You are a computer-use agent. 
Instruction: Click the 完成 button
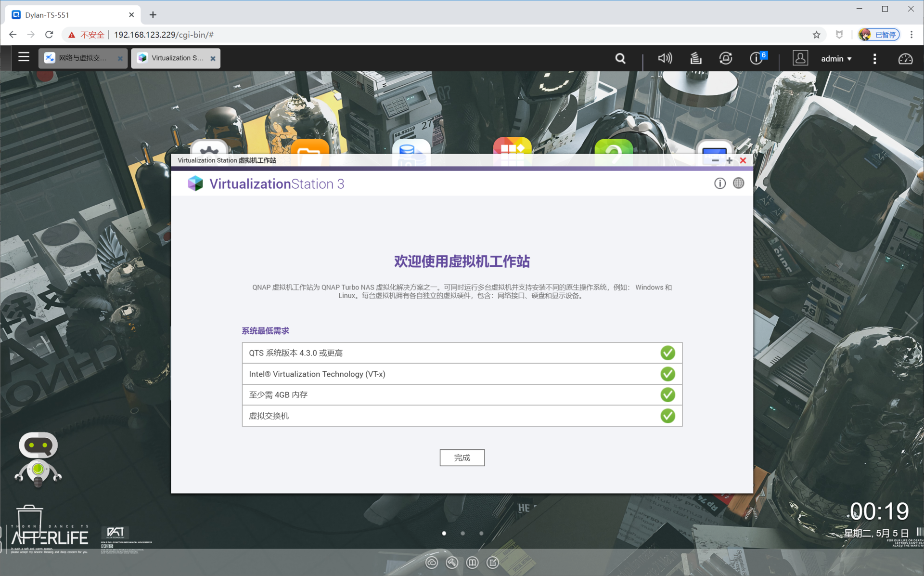[462, 458]
